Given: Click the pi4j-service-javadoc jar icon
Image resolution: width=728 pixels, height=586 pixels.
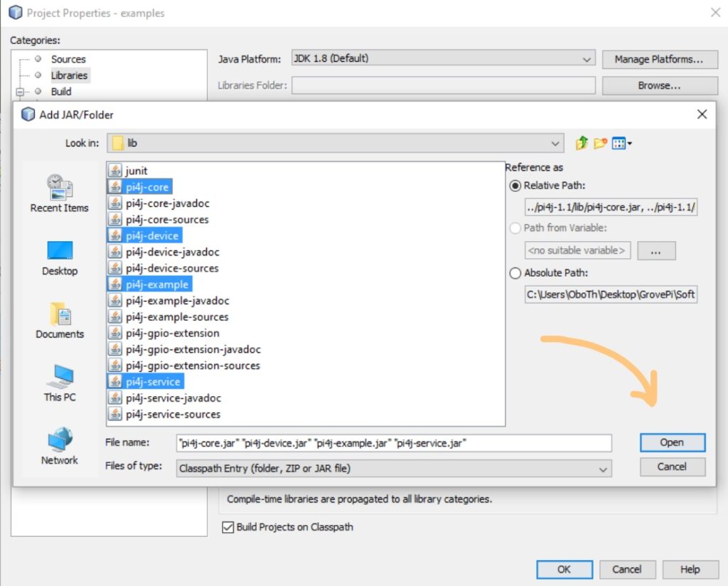Looking at the screenshot, I should pyautogui.click(x=115, y=398).
